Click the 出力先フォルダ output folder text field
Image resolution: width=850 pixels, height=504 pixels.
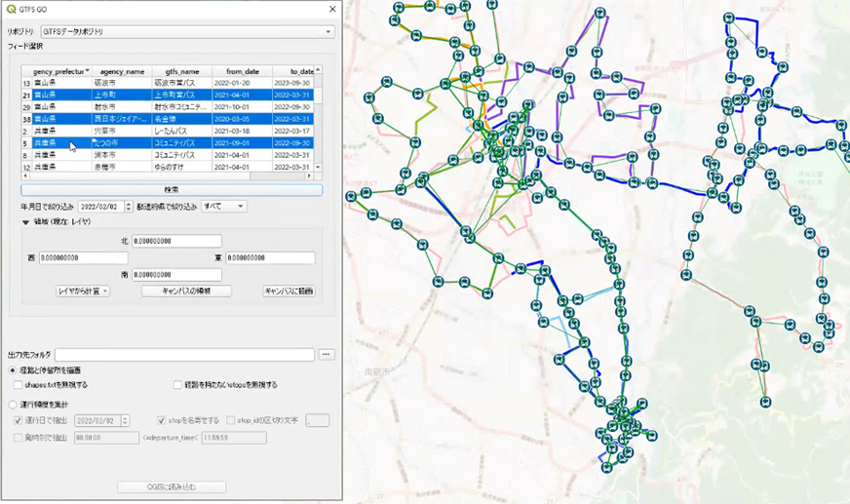[x=184, y=355]
